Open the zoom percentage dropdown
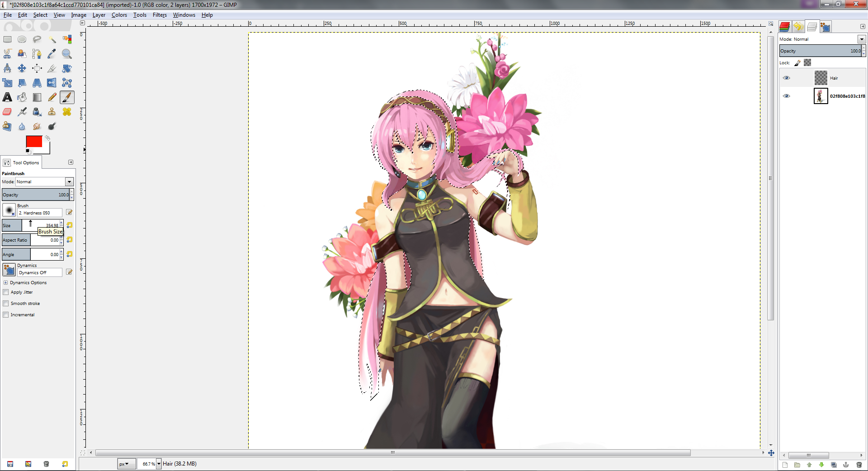Image resolution: width=868 pixels, height=471 pixels. (159, 464)
